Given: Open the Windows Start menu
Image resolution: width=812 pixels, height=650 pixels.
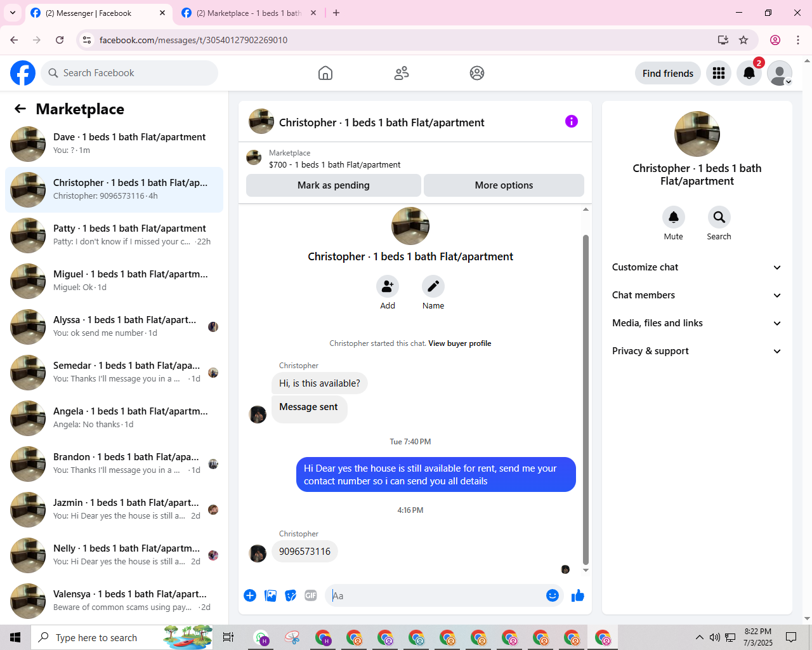Looking at the screenshot, I should (x=15, y=637).
